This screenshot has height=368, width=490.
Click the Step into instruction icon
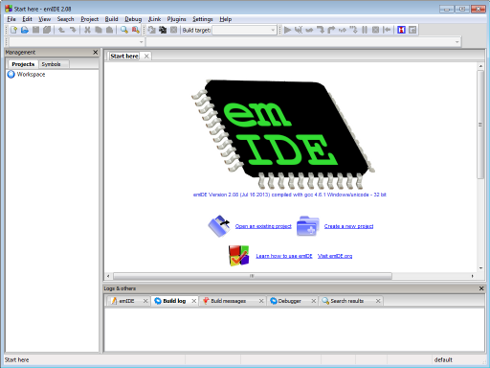(x=353, y=30)
